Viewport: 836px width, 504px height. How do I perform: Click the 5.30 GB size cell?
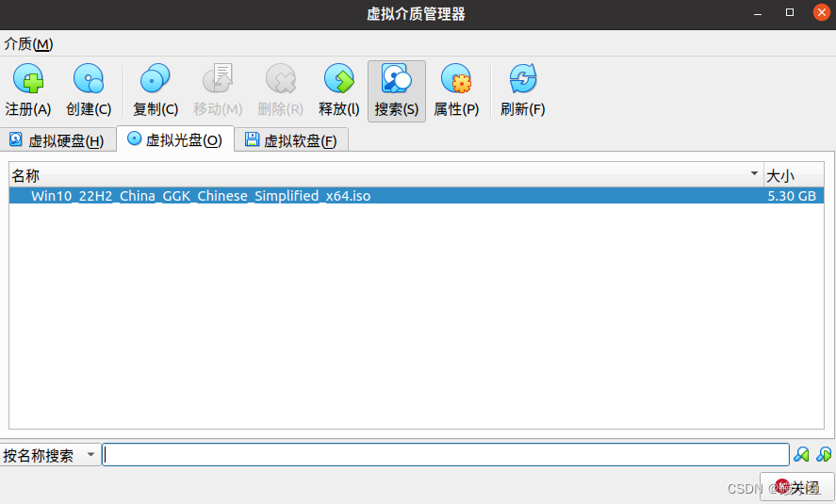792,196
